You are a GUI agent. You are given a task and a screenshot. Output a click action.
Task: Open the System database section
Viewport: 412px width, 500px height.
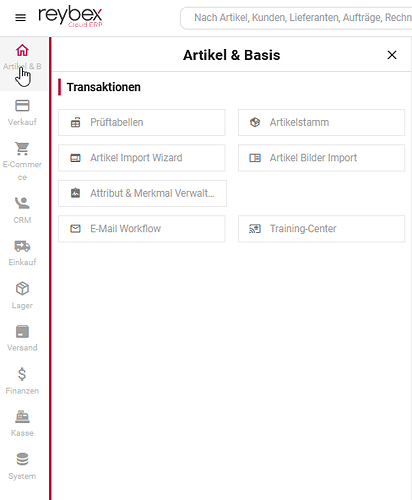(x=22, y=459)
